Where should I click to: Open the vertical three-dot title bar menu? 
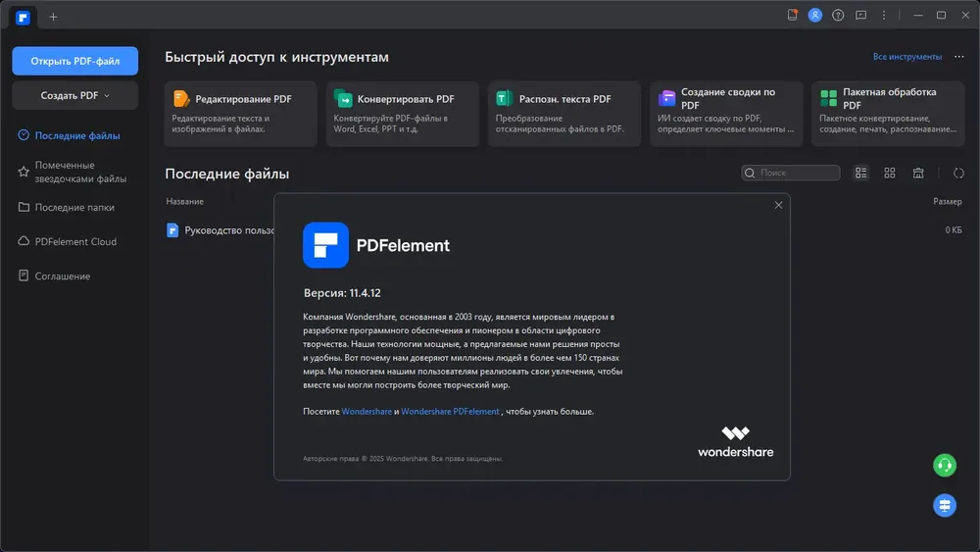[x=884, y=16]
